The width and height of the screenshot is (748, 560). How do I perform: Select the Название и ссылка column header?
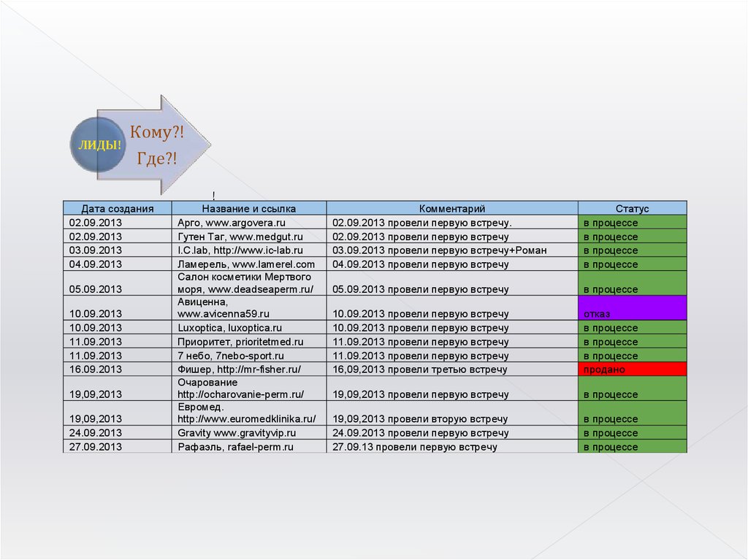tap(249, 208)
